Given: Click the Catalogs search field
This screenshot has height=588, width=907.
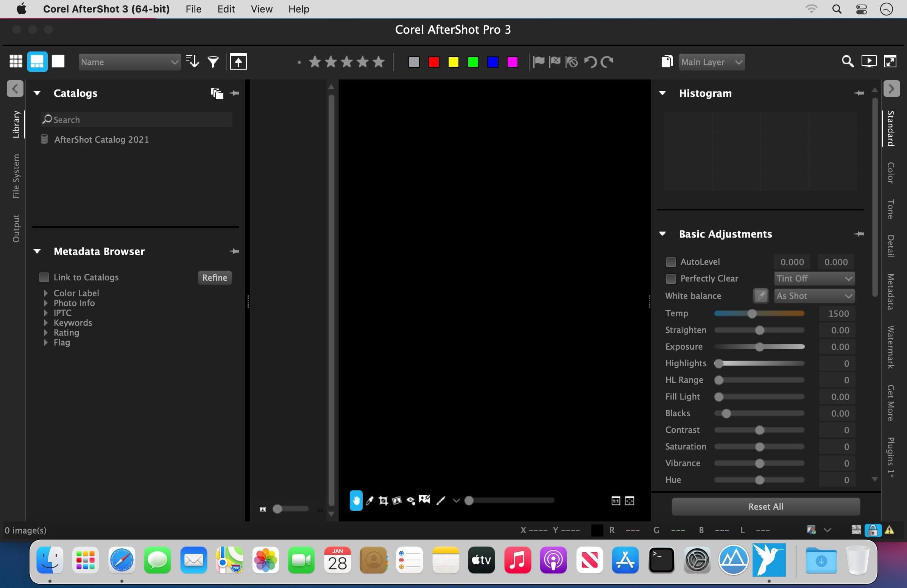Looking at the screenshot, I should coord(137,120).
